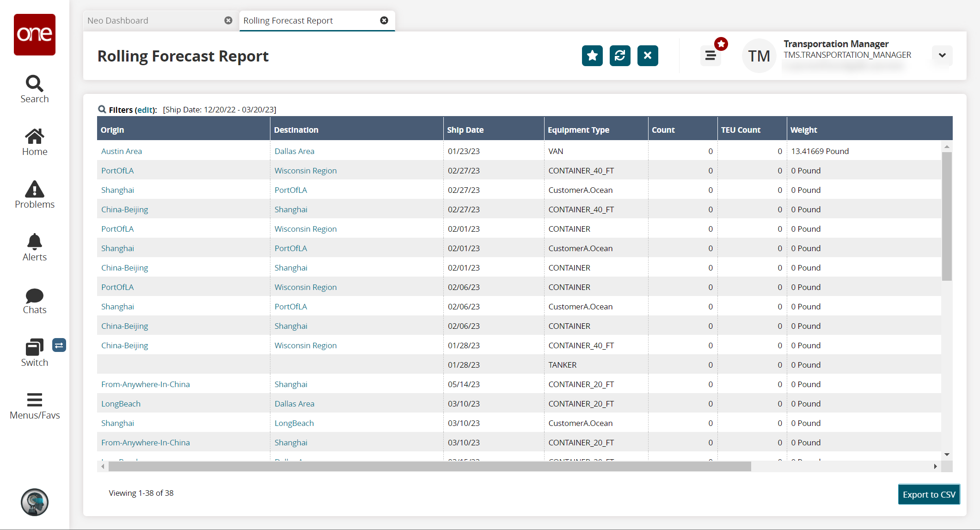This screenshot has height=530, width=980.
Task: Open Menus/Favs hamburger icon
Action: pyautogui.click(x=35, y=400)
